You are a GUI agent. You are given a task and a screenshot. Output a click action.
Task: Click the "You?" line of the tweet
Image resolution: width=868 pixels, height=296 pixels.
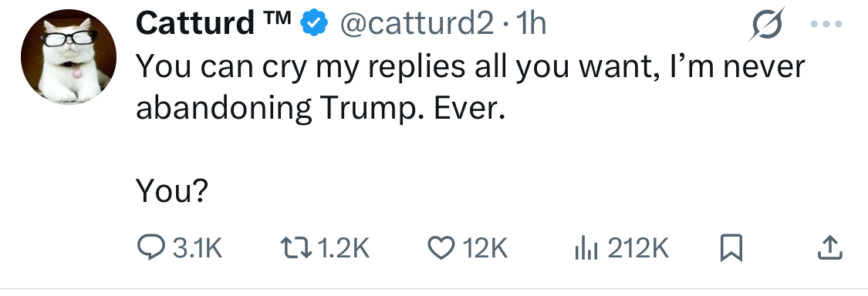tap(171, 190)
